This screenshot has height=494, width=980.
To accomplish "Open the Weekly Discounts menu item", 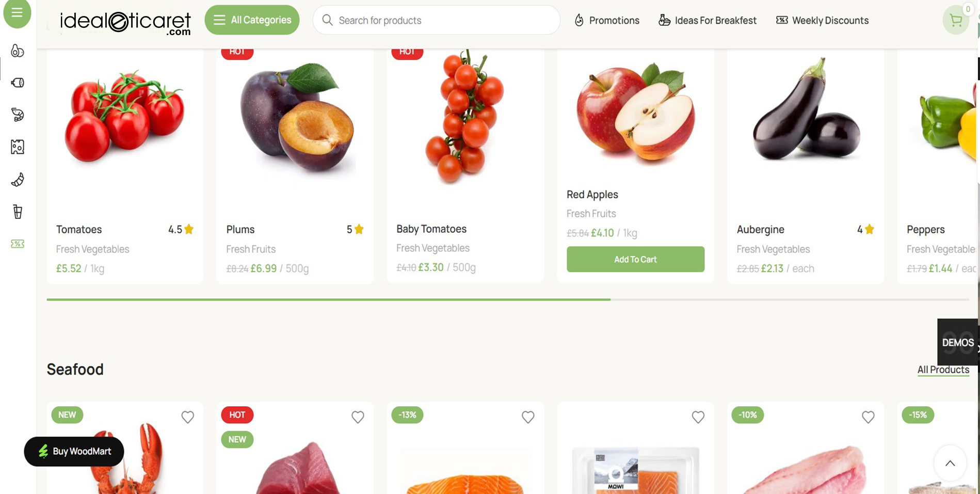I will 823,20.
